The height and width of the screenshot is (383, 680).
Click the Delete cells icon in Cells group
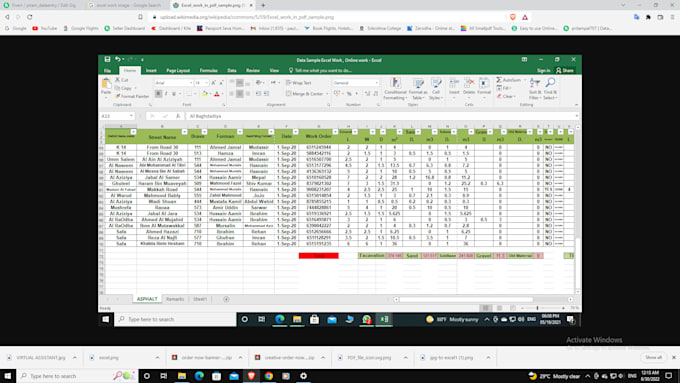469,83
